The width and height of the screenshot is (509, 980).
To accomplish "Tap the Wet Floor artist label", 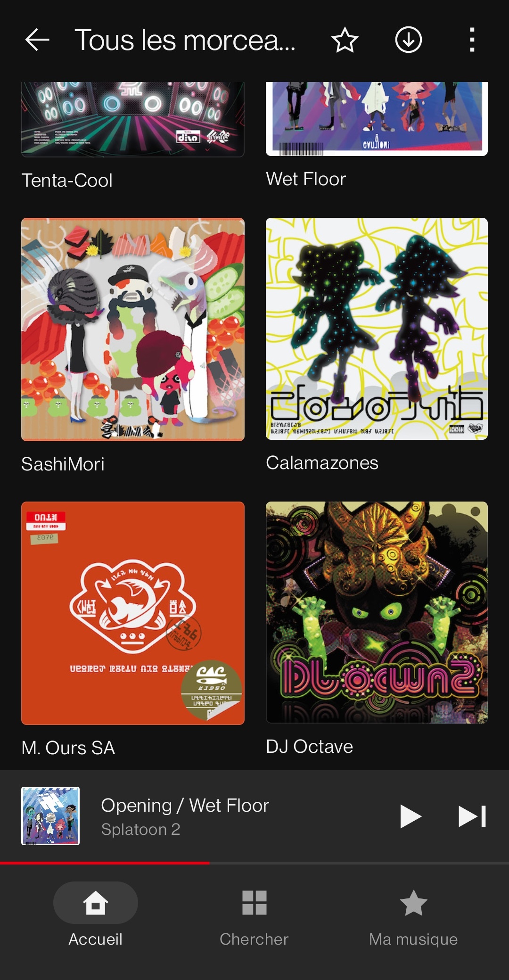I will click(x=306, y=179).
